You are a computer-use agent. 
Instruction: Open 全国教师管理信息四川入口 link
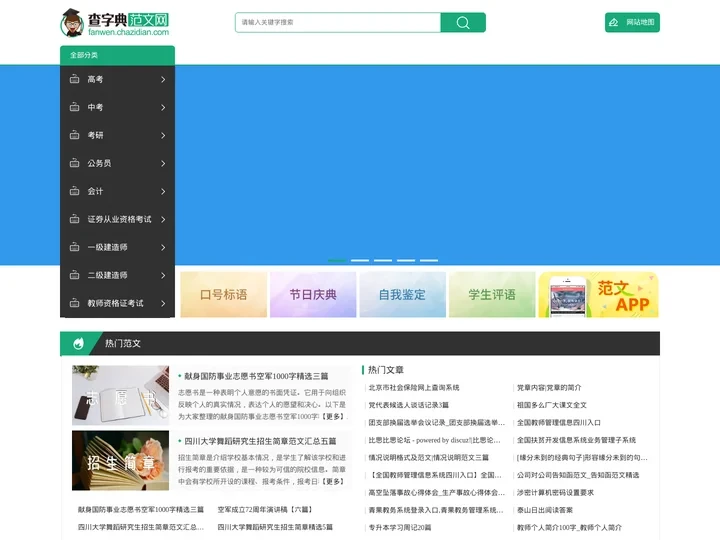[559, 422]
